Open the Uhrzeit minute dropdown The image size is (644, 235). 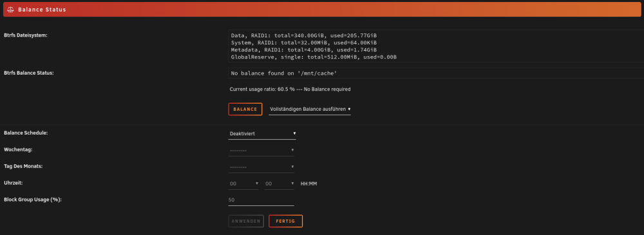click(279, 183)
